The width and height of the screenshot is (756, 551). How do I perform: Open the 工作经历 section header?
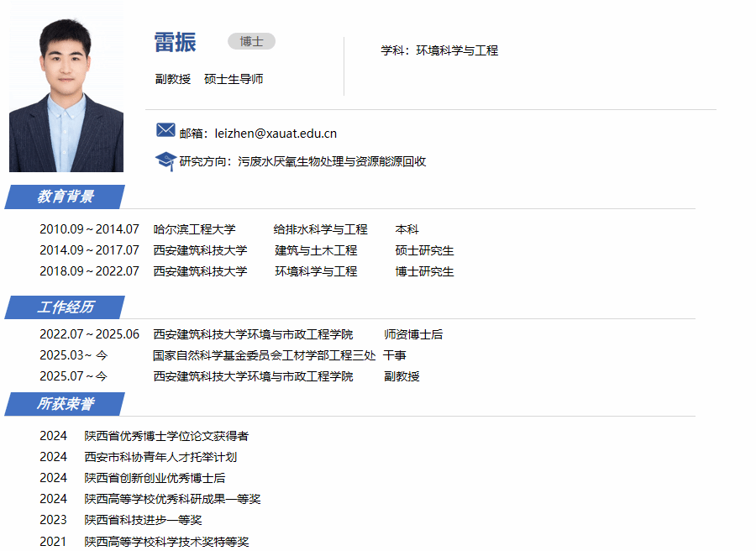(66, 307)
